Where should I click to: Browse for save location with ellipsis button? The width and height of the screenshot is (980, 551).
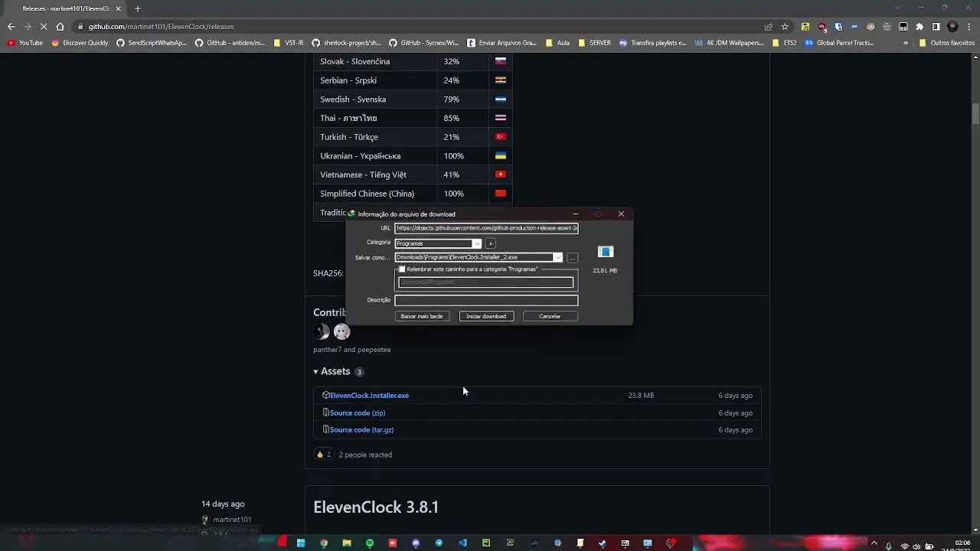coord(572,258)
